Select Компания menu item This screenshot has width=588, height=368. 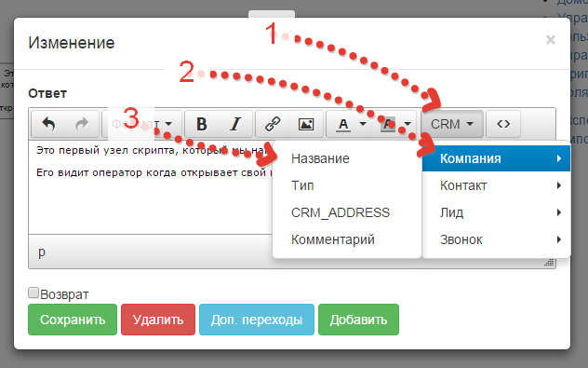click(496, 158)
